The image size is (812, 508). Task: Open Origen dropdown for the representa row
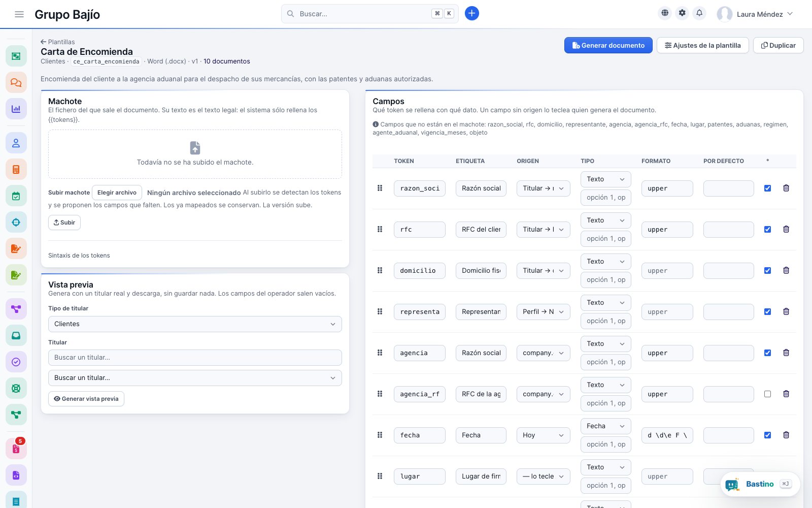point(543,312)
